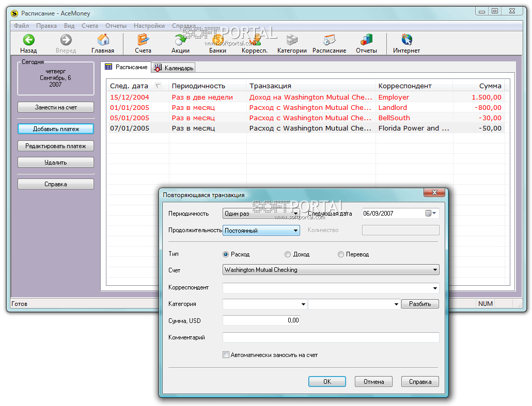
Task: Sort by the Корреспондент column header
Action: 414,86
